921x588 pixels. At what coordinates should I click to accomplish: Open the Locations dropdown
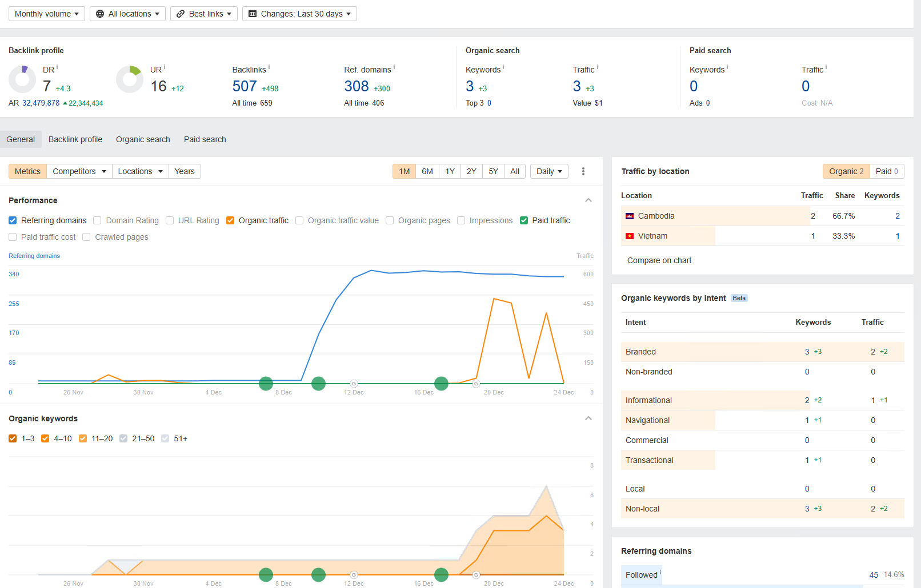141,171
